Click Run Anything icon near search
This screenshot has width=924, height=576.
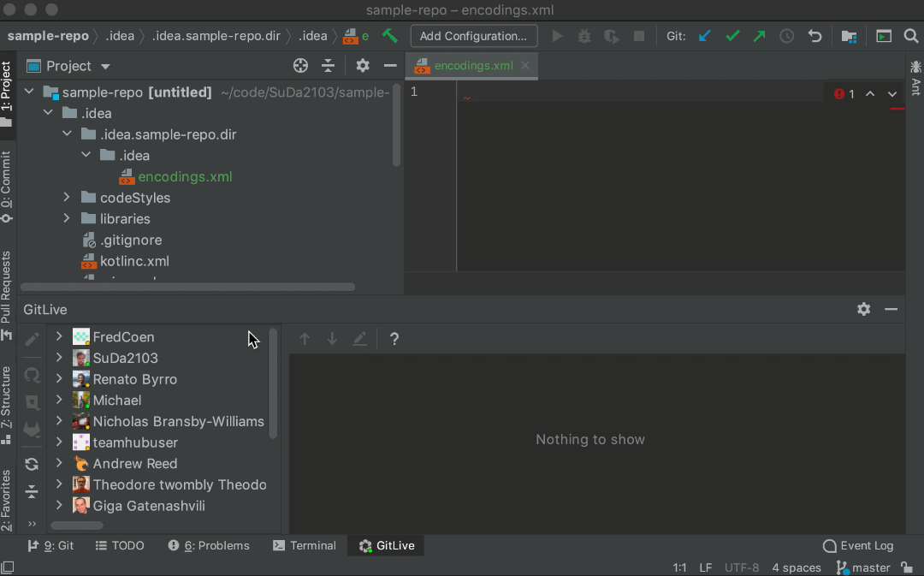coord(883,36)
